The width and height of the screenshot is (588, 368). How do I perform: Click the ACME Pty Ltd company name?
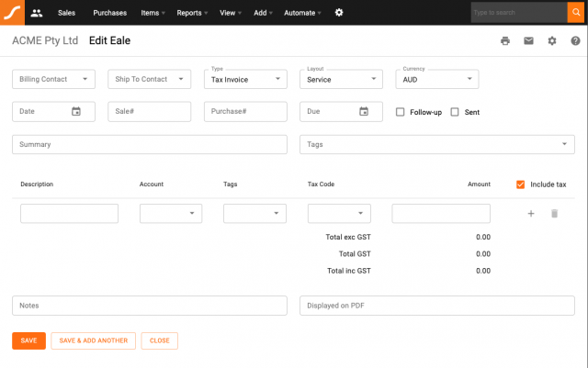point(45,40)
